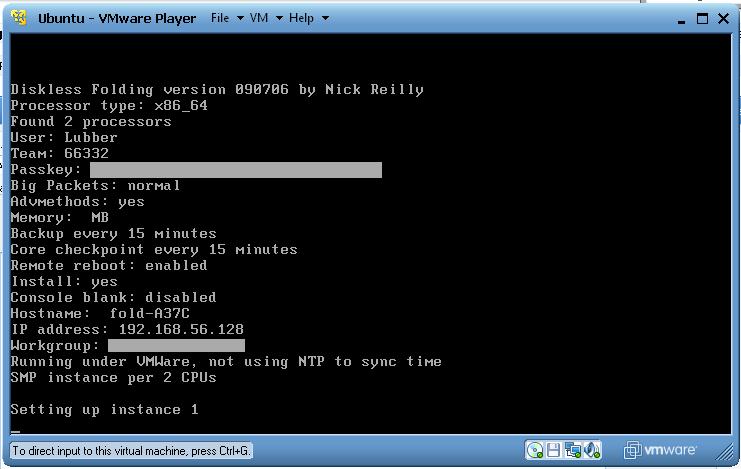The width and height of the screenshot is (741, 469).
Task: Click the 'Remote reboot: enabled' line
Action: click(109, 266)
